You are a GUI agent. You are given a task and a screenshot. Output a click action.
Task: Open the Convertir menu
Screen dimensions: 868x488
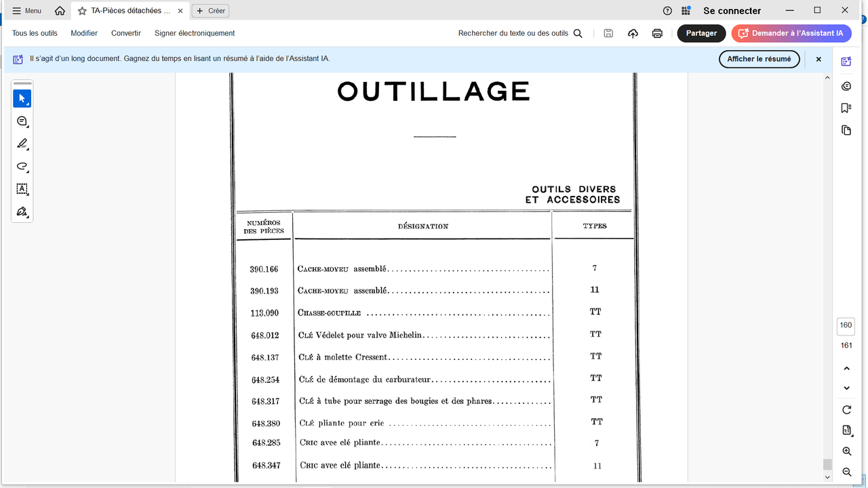[x=126, y=33]
